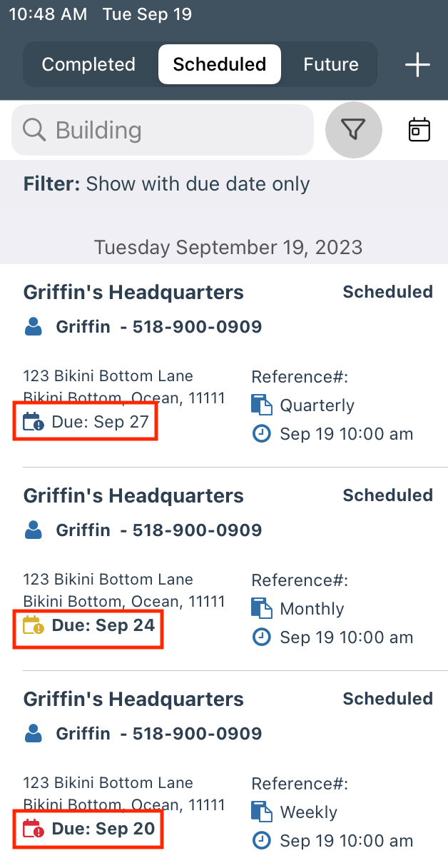This screenshot has height=868, width=448.
Task: Tap the blue calendar icon beside Sep 27
Action: [34, 422]
